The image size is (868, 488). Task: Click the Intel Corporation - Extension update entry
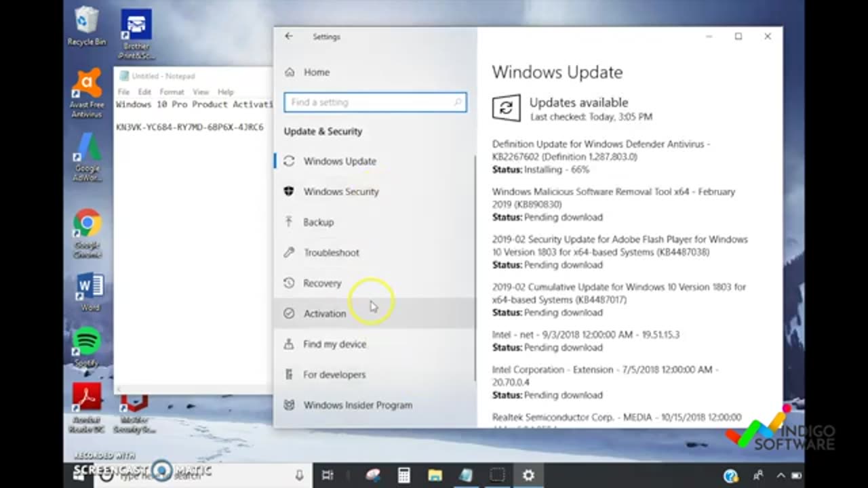point(606,382)
